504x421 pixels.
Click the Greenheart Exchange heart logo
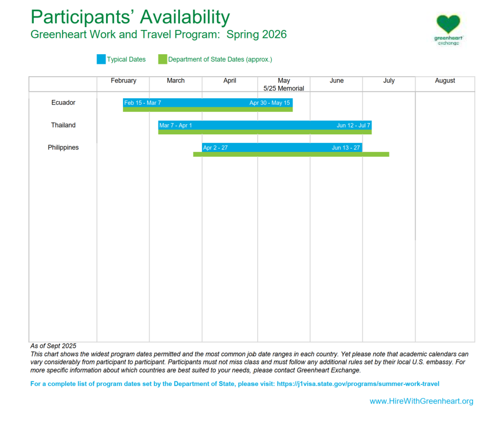click(x=448, y=27)
